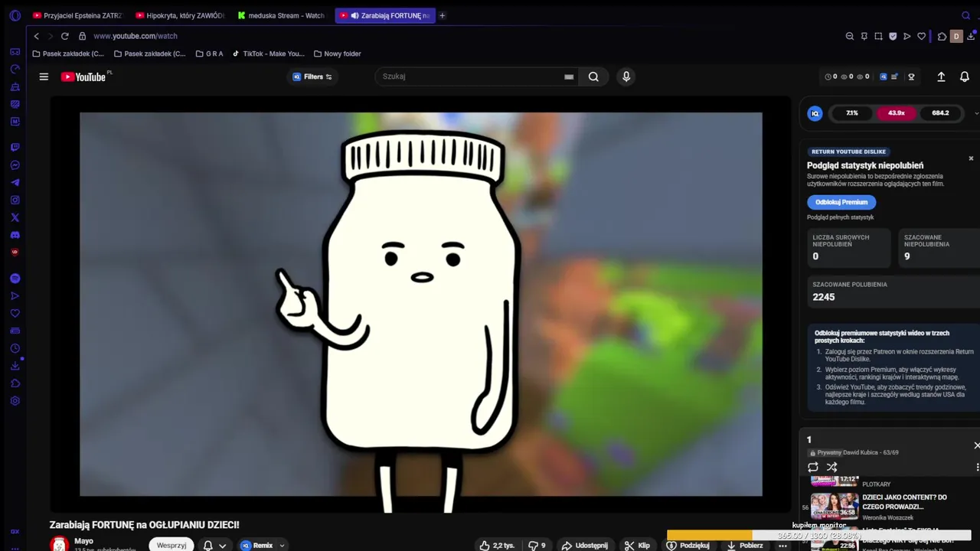Viewport: 980px width, 551px height.
Task: Toggle playlist shuffle
Action: click(x=832, y=467)
